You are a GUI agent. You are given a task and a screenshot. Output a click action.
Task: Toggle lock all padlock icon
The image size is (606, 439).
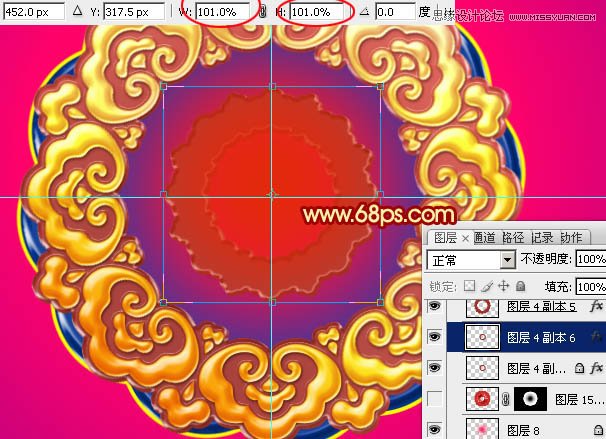[x=521, y=286]
